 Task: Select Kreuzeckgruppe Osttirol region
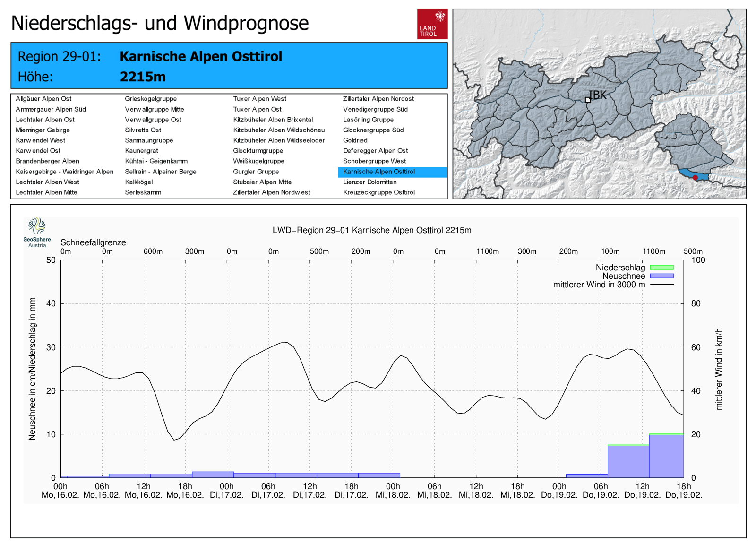(x=379, y=192)
